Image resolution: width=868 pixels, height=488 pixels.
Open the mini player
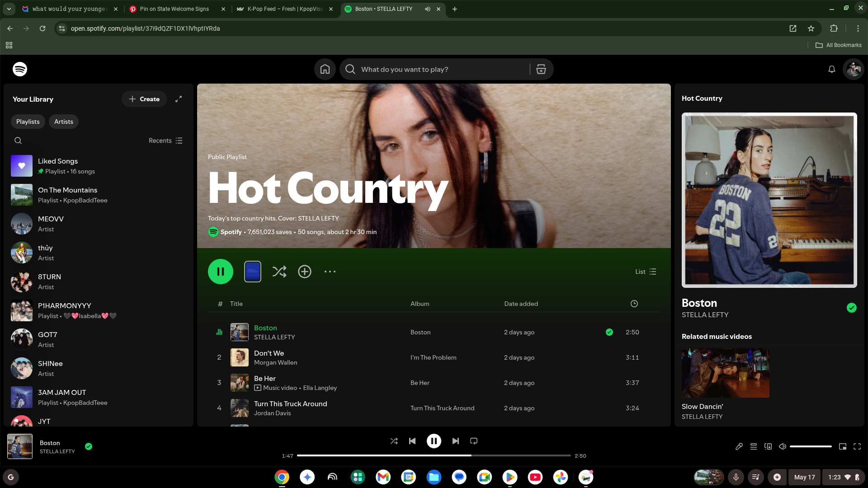843,446
